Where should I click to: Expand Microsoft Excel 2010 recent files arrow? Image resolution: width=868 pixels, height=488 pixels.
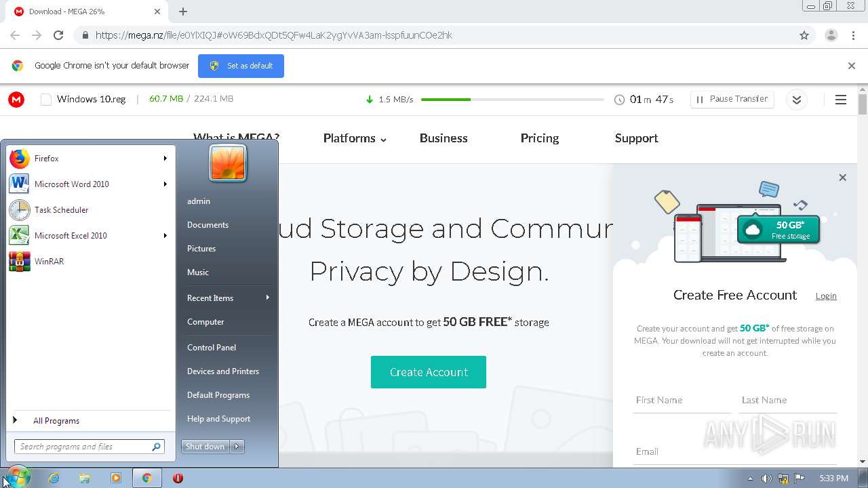click(x=165, y=236)
